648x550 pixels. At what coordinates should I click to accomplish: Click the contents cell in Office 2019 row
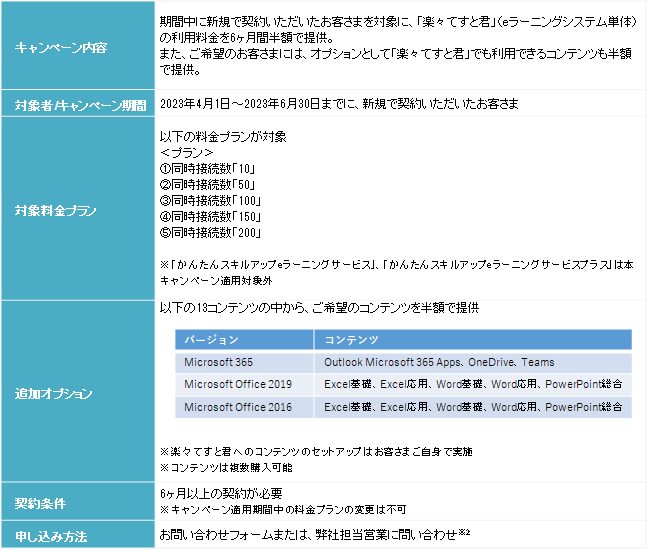click(x=473, y=385)
